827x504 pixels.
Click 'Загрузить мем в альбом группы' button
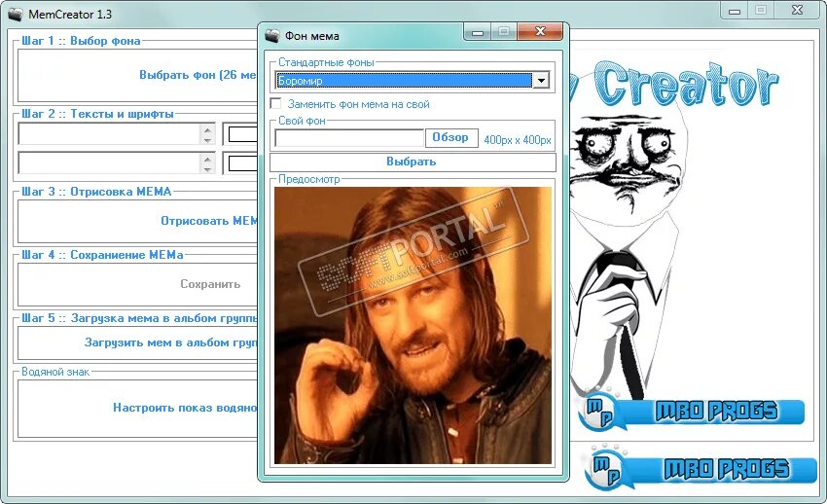(138, 342)
